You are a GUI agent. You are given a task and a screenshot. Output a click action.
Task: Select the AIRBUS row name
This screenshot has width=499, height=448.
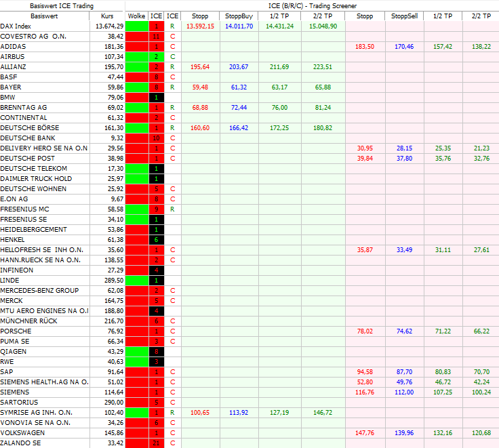[x=12, y=57]
